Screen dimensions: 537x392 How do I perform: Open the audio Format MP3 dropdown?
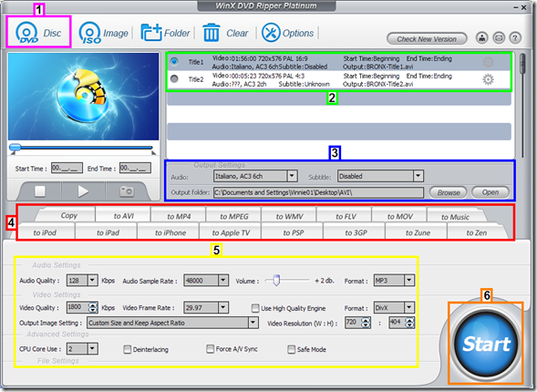point(409,281)
